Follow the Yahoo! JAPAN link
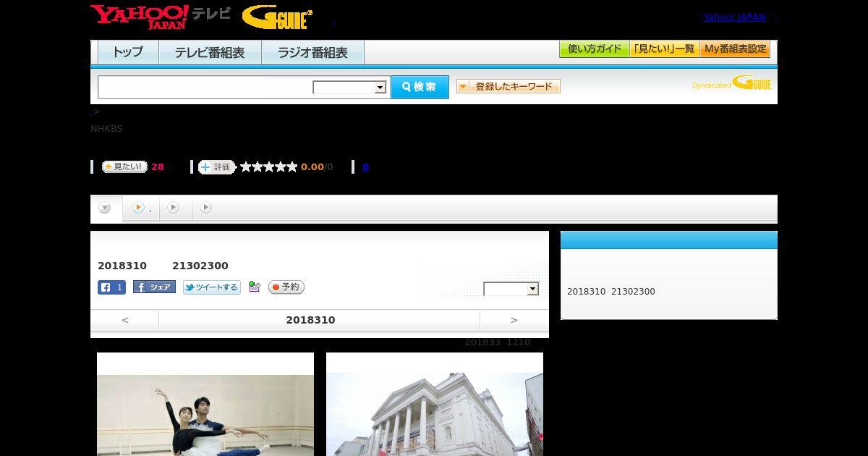 [x=734, y=17]
